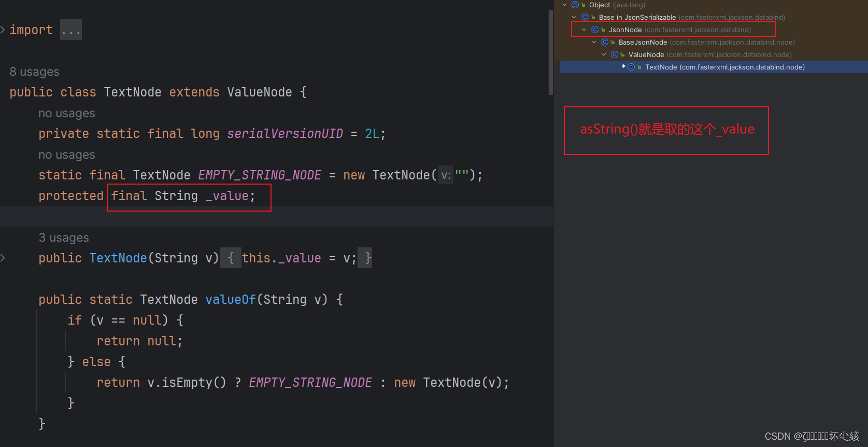The height and width of the screenshot is (447, 868).
Task: Collapse the Object node in hierarchy tree
Action: 564,5
